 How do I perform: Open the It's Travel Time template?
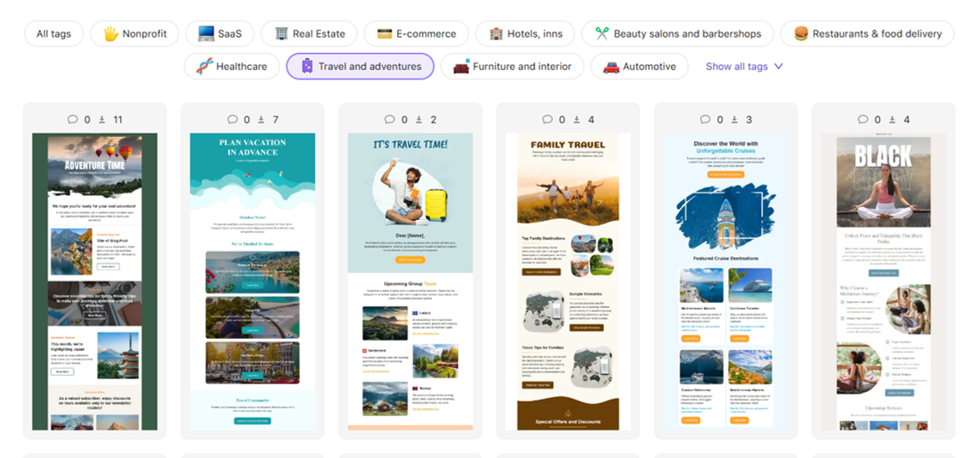pyautogui.click(x=410, y=281)
